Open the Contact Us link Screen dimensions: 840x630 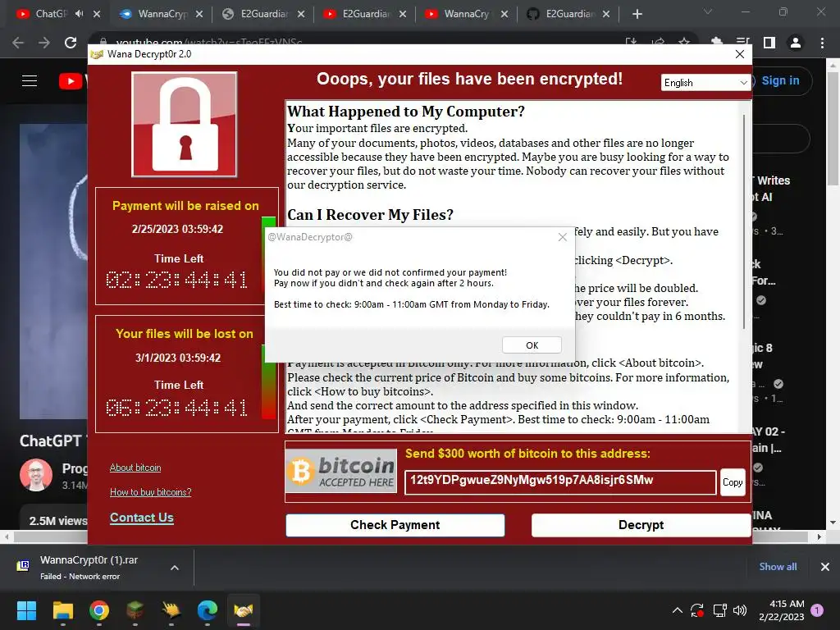(141, 518)
